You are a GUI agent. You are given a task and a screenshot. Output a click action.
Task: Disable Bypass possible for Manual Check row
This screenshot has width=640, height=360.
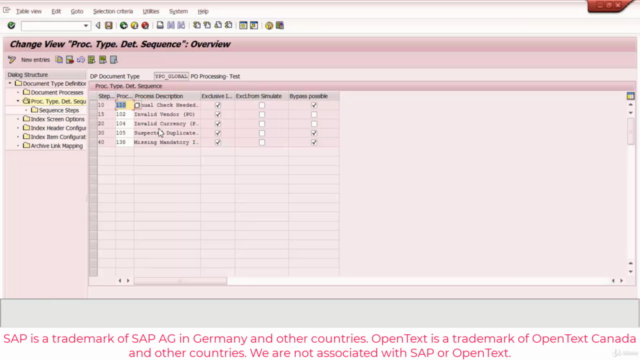[x=314, y=105]
